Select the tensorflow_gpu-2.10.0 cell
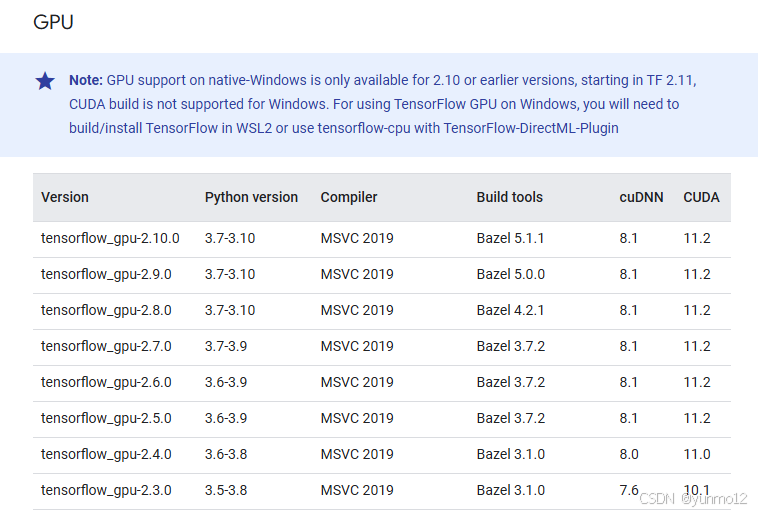This screenshot has width=758, height=512. pos(110,238)
